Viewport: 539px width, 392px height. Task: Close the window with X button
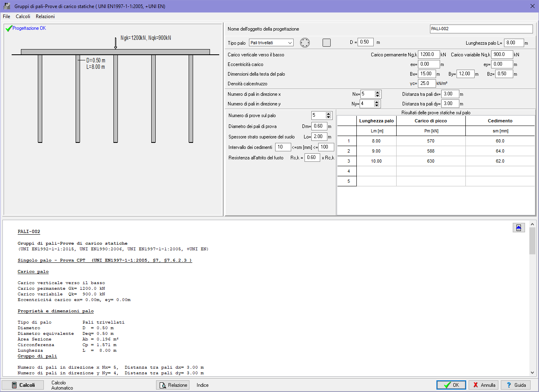pyautogui.click(x=532, y=6)
